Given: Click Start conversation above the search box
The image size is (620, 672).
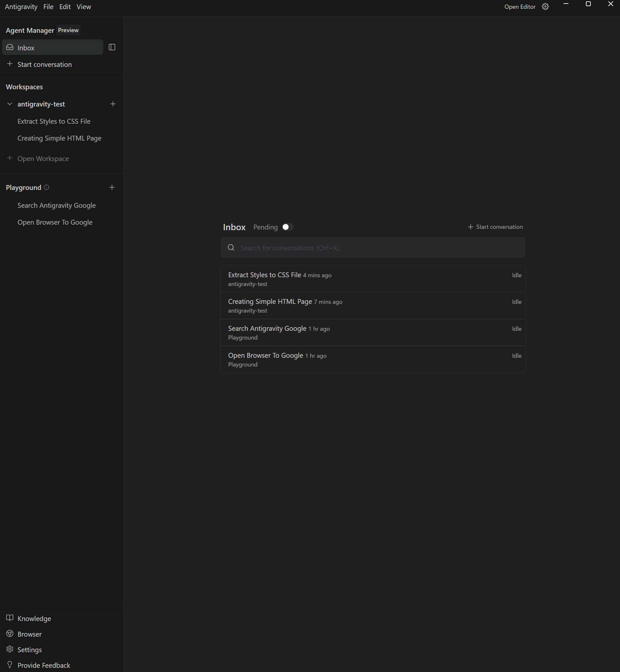Looking at the screenshot, I should coord(495,227).
